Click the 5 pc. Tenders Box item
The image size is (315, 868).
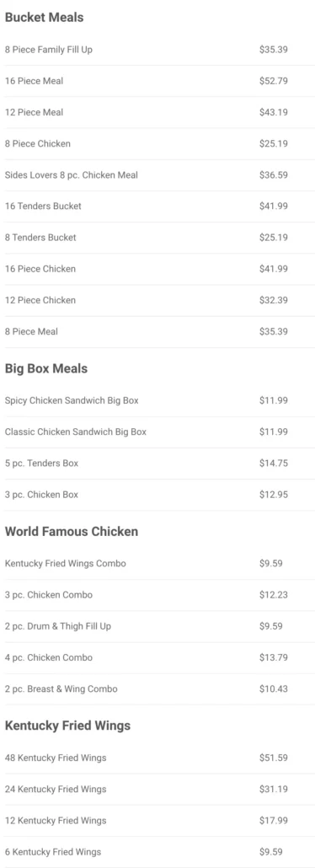tap(157, 463)
